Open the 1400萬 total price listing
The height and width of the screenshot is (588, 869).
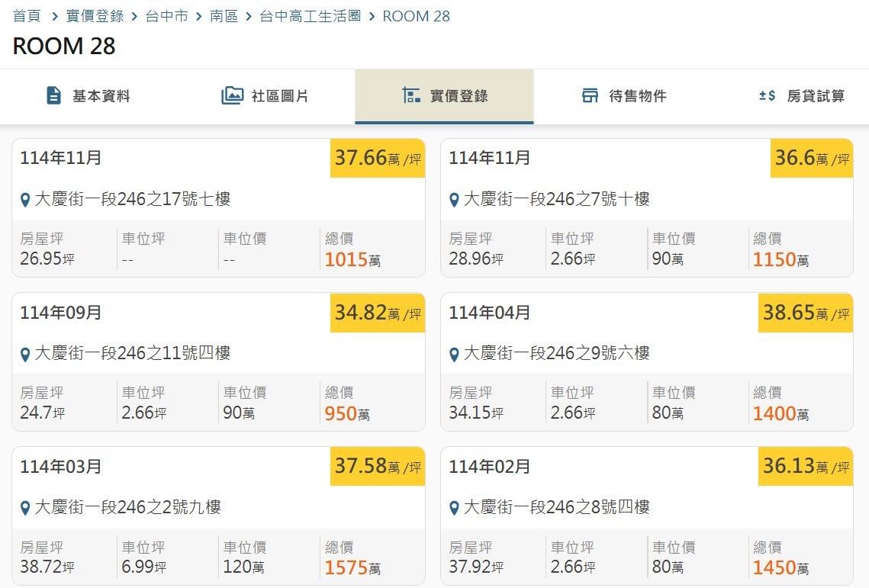[x=780, y=414]
